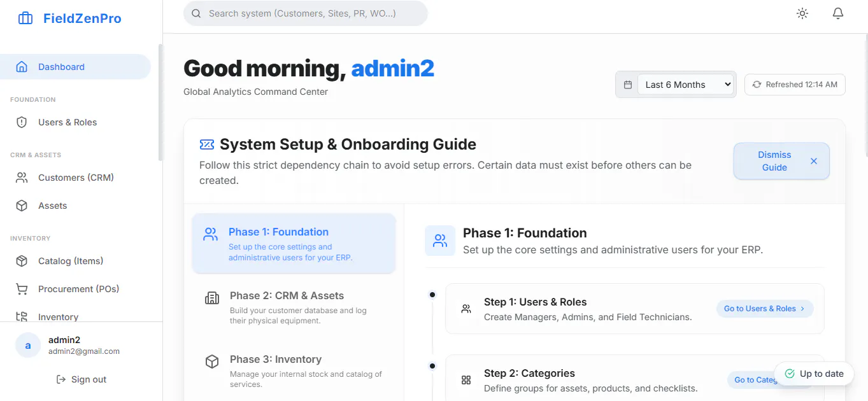Click the CRM & ASSETS section label
The width and height of the screenshot is (868, 401).
coord(36,155)
